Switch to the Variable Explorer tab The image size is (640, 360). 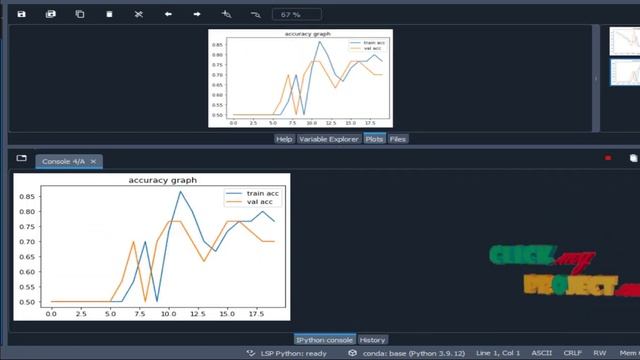pos(329,139)
